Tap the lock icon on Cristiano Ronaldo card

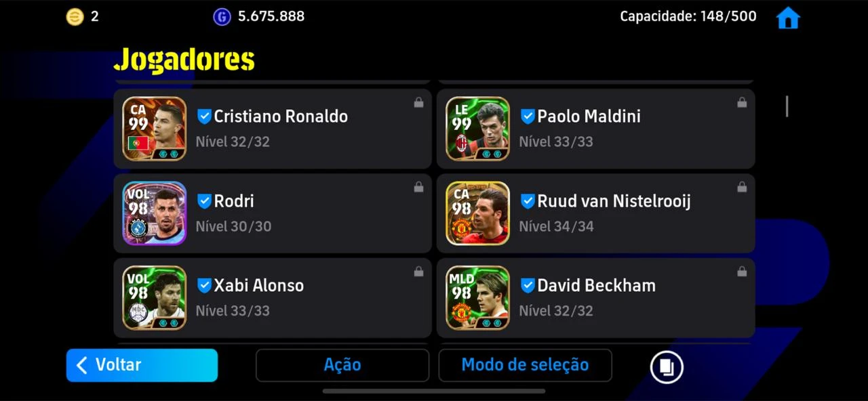click(418, 102)
